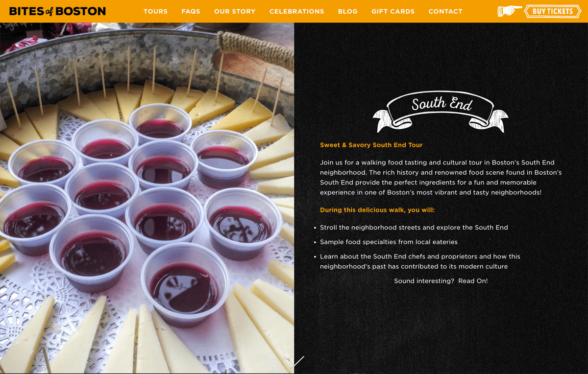Click the Buy Tickets button
Viewport: 588px width, 374px height.
[553, 11]
